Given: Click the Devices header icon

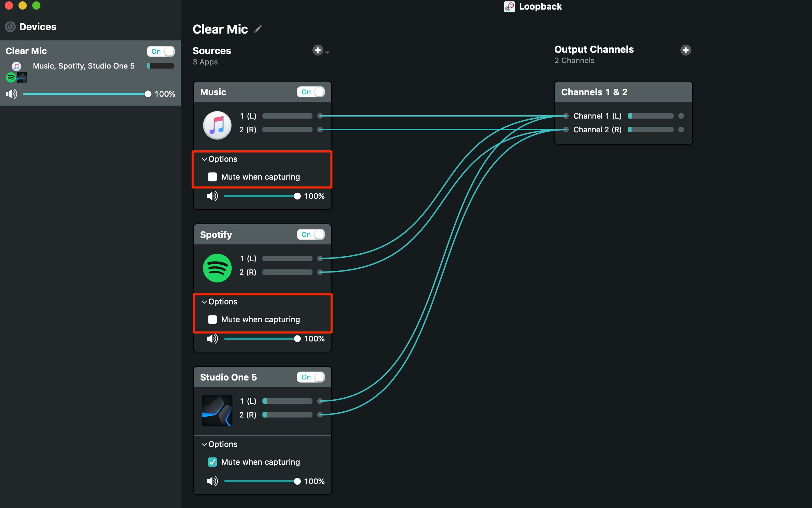Looking at the screenshot, I should coord(10,27).
